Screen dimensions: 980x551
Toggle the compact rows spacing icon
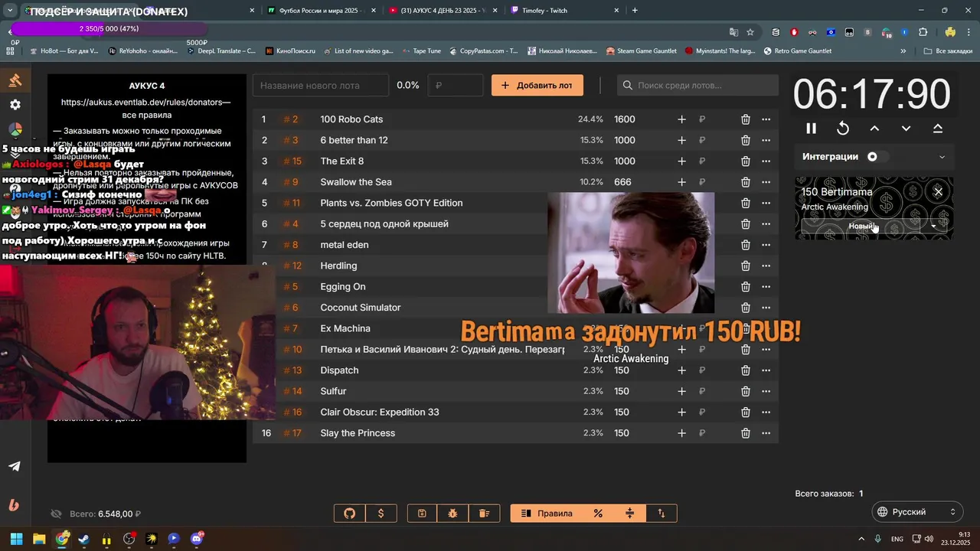[630, 514]
